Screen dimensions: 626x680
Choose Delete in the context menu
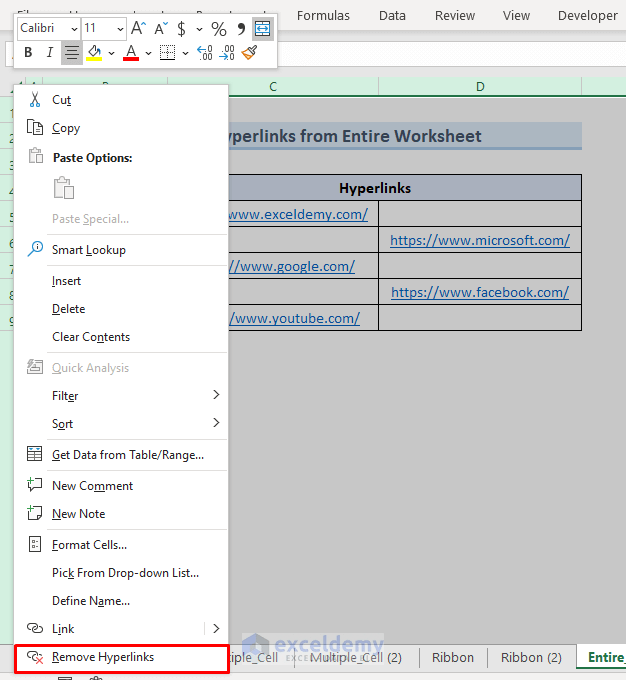[x=121, y=309]
